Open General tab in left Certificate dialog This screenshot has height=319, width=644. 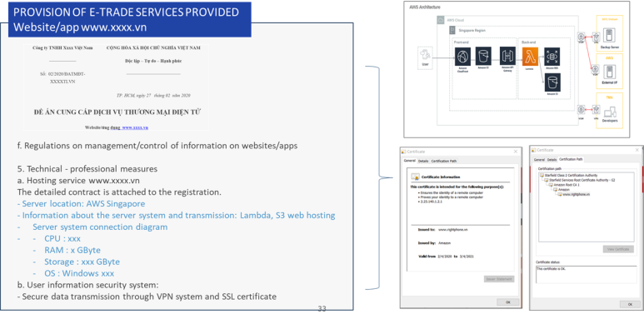[410, 161]
